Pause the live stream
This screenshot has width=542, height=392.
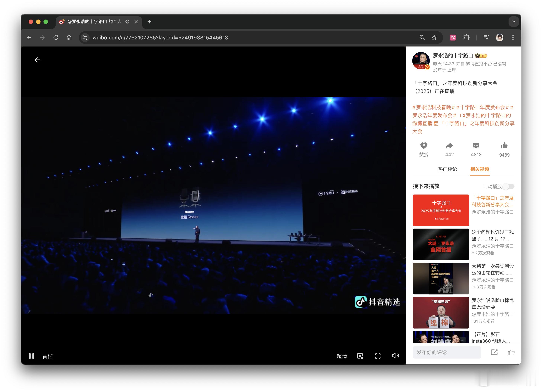click(32, 356)
